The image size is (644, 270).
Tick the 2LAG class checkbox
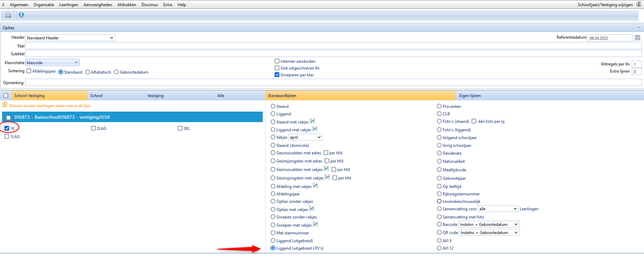[93, 129]
